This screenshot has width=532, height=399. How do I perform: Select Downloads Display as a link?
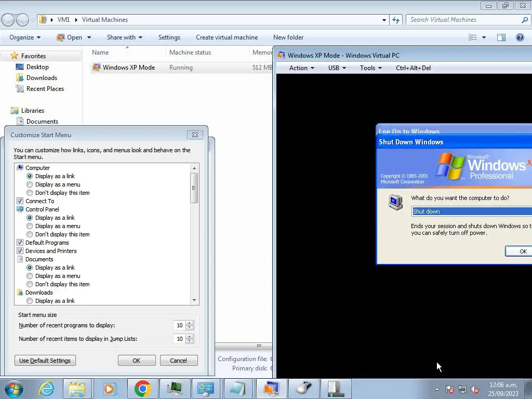click(x=30, y=301)
